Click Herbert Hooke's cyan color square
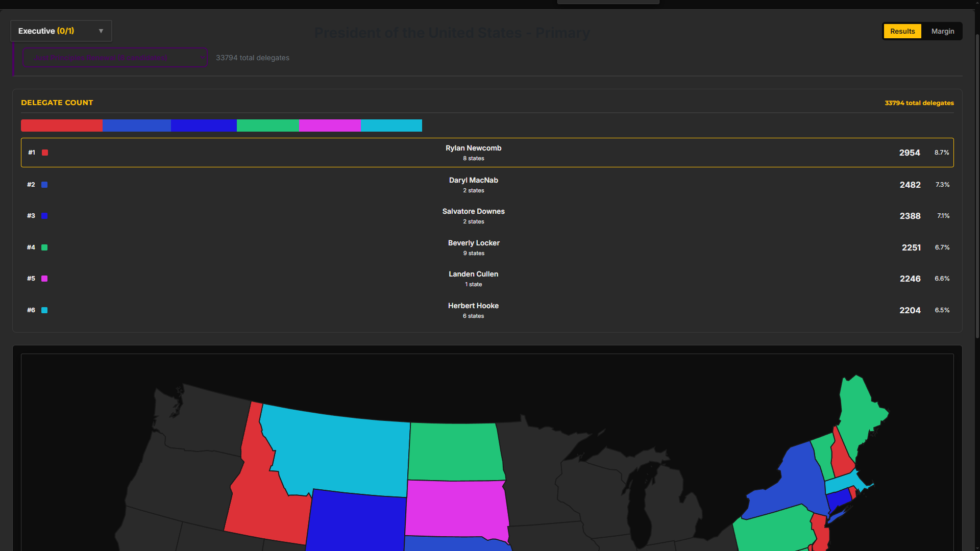Image resolution: width=980 pixels, height=551 pixels. [x=44, y=310]
